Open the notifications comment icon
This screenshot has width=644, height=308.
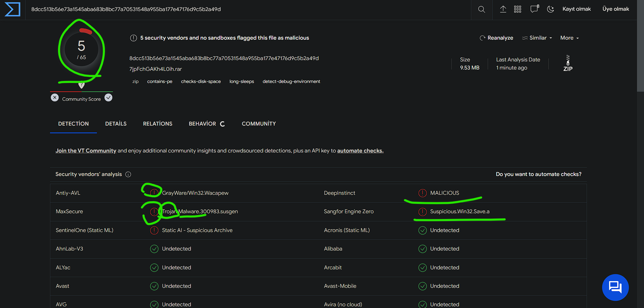point(535,9)
